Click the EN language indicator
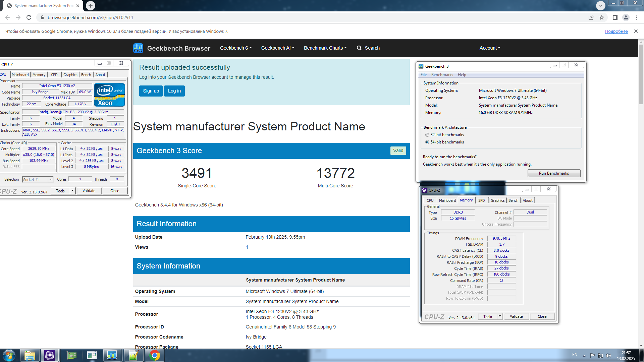Image resolution: width=644 pixels, height=362 pixels. [x=575, y=355]
